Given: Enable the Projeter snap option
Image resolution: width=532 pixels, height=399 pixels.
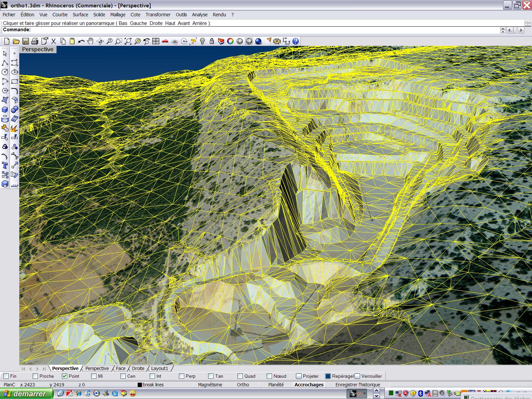Looking at the screenshot, I should pyautogui.click(x=299, y=376).
